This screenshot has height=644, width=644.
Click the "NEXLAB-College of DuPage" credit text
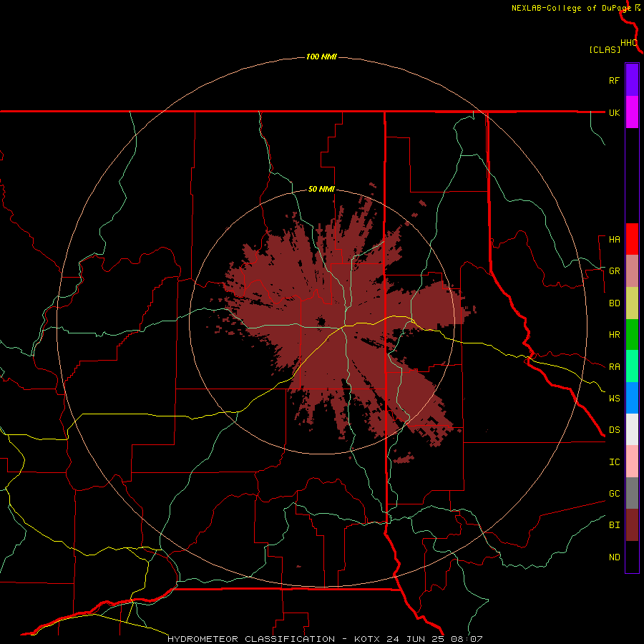571,8
